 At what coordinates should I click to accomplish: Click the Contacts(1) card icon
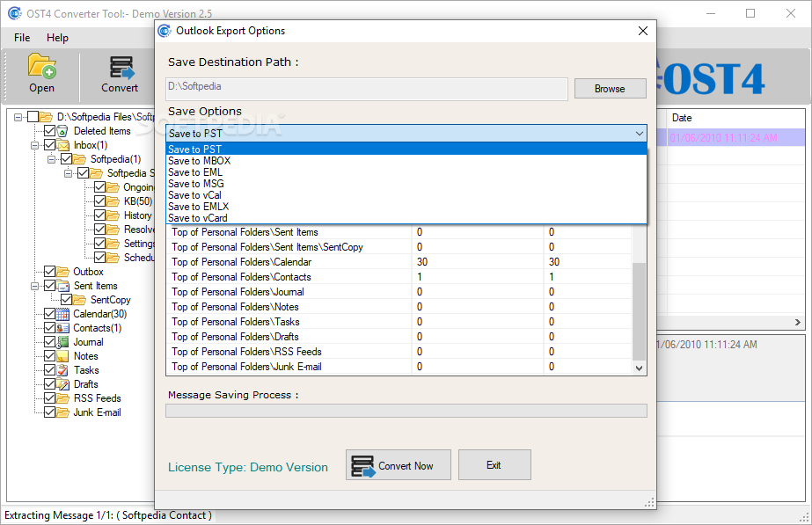point(62,328)
